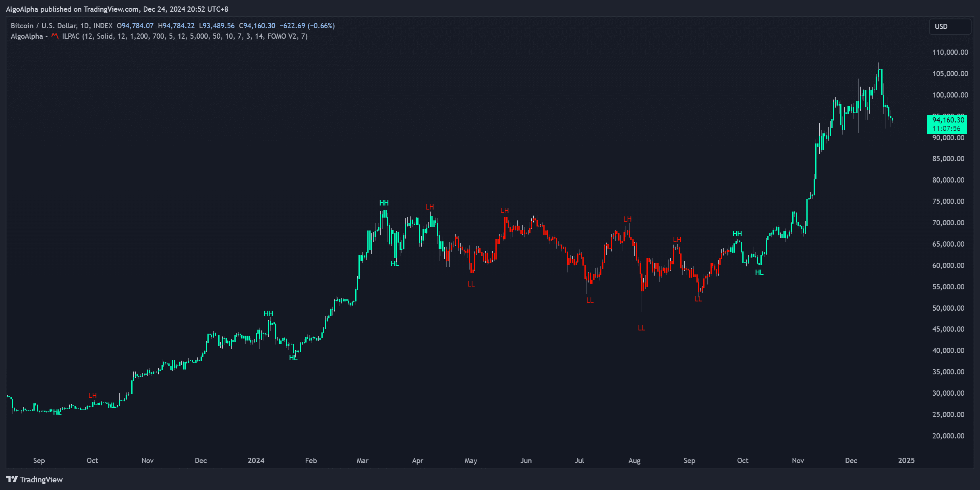The height and width of the screenshot is (490, 980).
Task: Click the TradingView logo at bottom left
Action: point(34,480)
